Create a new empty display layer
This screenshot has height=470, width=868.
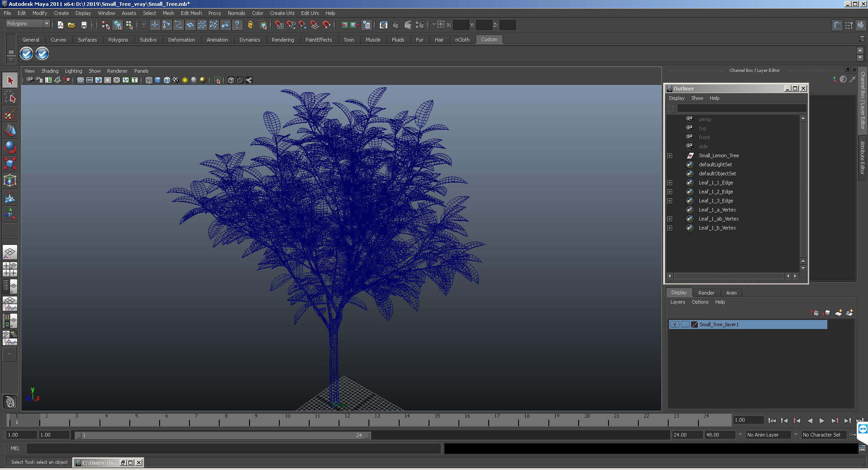point(838,313)
